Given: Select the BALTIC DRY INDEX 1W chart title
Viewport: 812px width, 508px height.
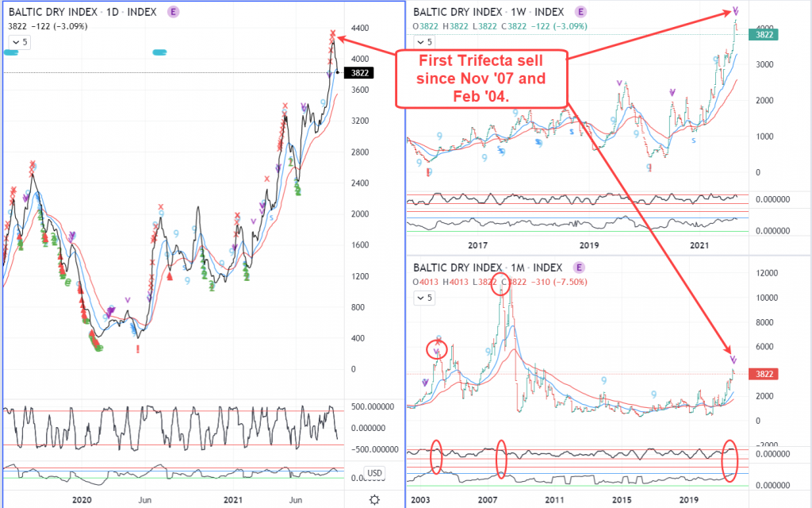Looking at the screenshot, I should [x=488, y=12].
